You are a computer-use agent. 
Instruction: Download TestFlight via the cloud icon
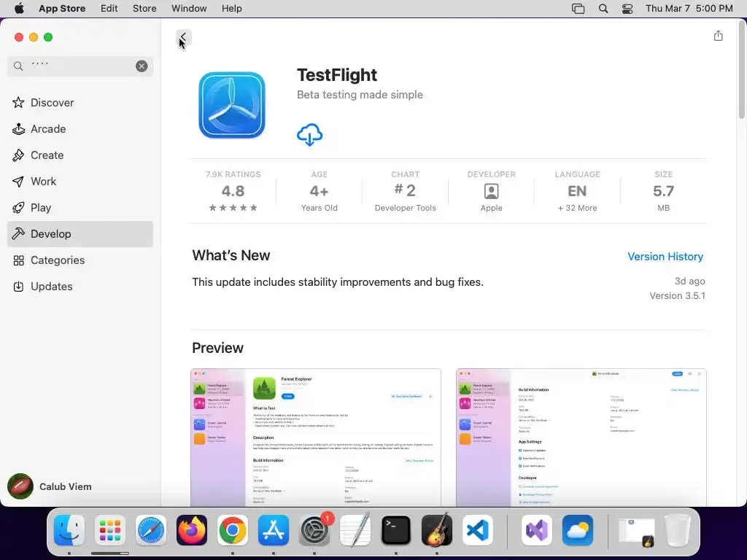(309, 135)
